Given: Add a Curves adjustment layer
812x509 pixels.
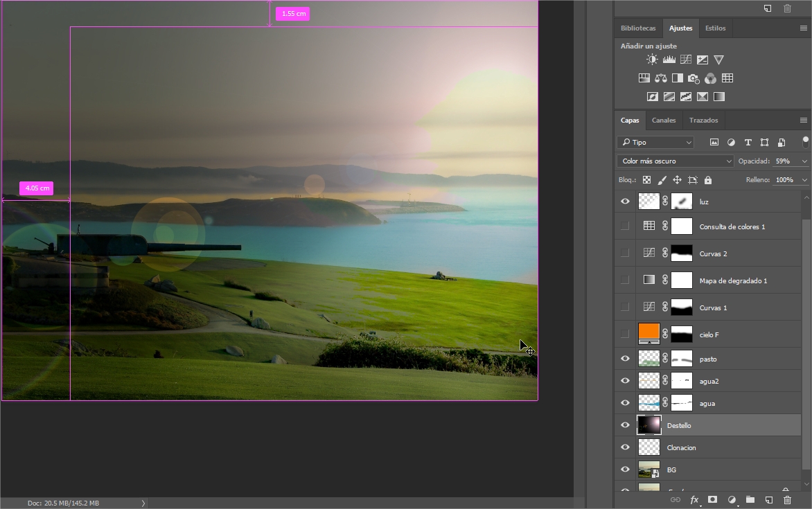Looking at the screenshot, I should [x=686, y=60].
